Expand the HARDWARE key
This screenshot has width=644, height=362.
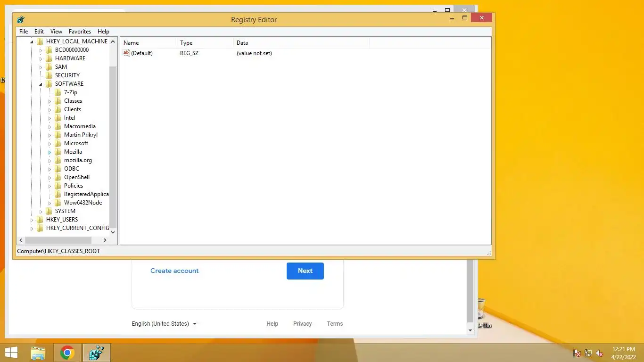(41, 58)
